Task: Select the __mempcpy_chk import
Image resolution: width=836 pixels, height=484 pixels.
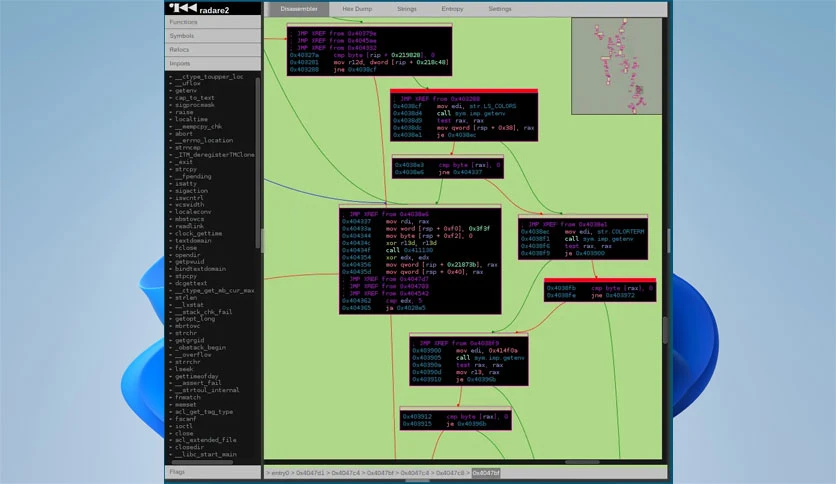Action: [x=198, y=126]
